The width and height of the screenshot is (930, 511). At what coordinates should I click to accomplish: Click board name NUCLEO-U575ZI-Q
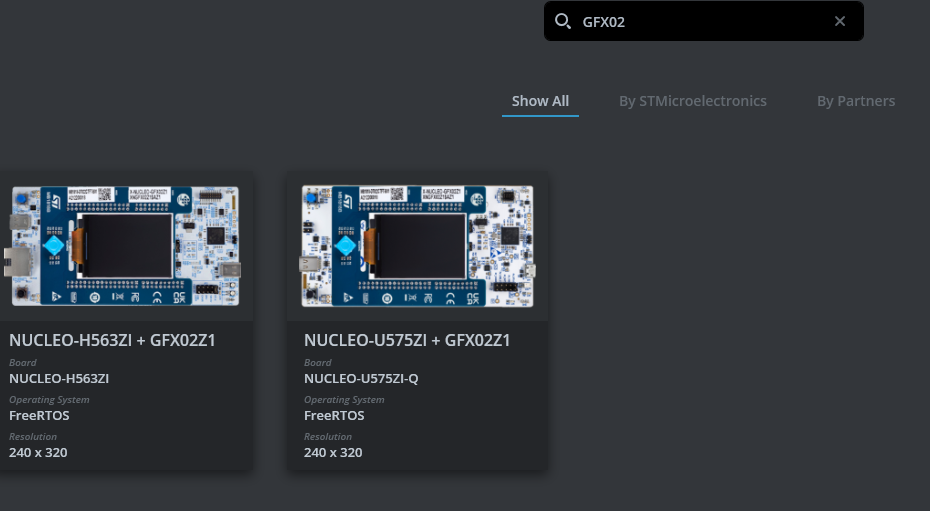[361, 379]
